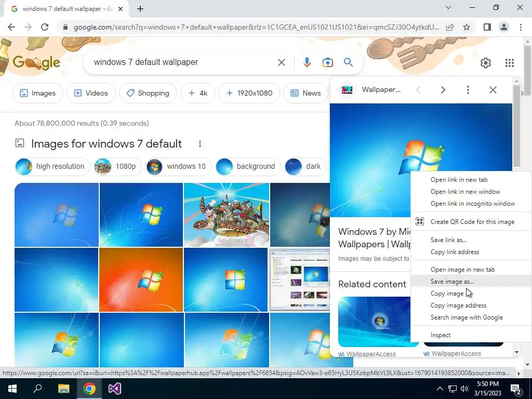Viewport: 532px width, 399px height.
Task: Open options for Images for windows 7 default
Action: 200,144
